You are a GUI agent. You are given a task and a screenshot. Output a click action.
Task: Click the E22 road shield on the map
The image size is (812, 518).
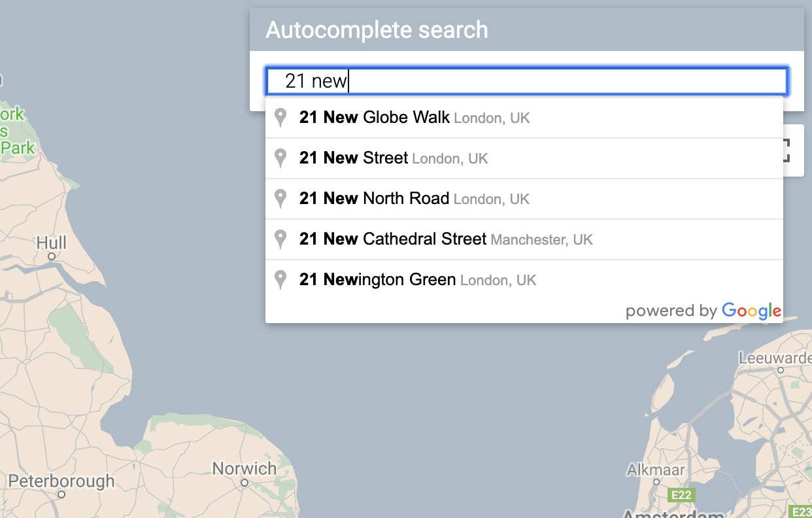point(681,495)
